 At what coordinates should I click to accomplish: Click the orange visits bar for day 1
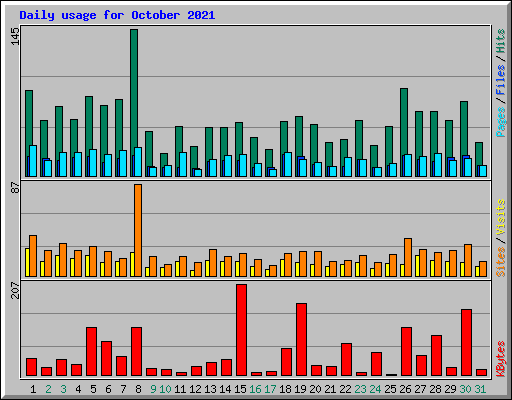[33, 256]
